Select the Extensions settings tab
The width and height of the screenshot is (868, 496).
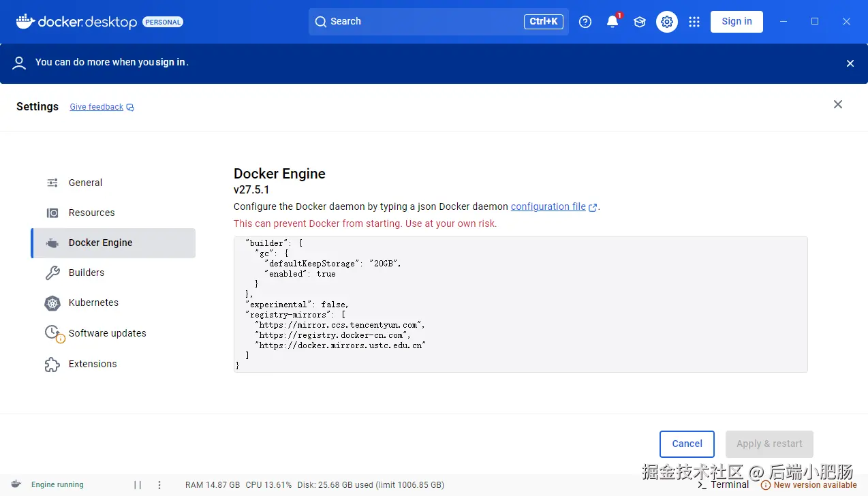(113, 364)
